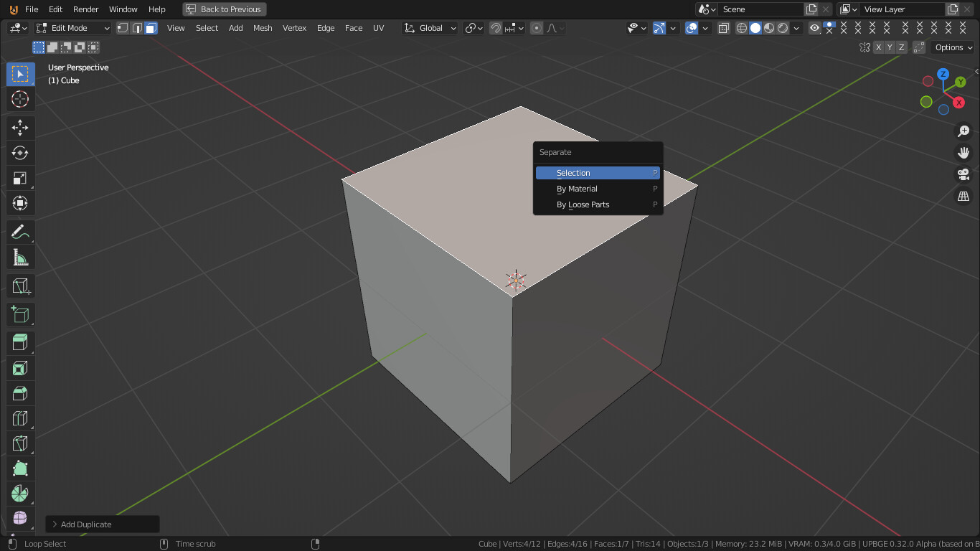Choose By Material in Separate menu
Image resolution: width=980 pixels, height=551 pixels.
point(598,189)
